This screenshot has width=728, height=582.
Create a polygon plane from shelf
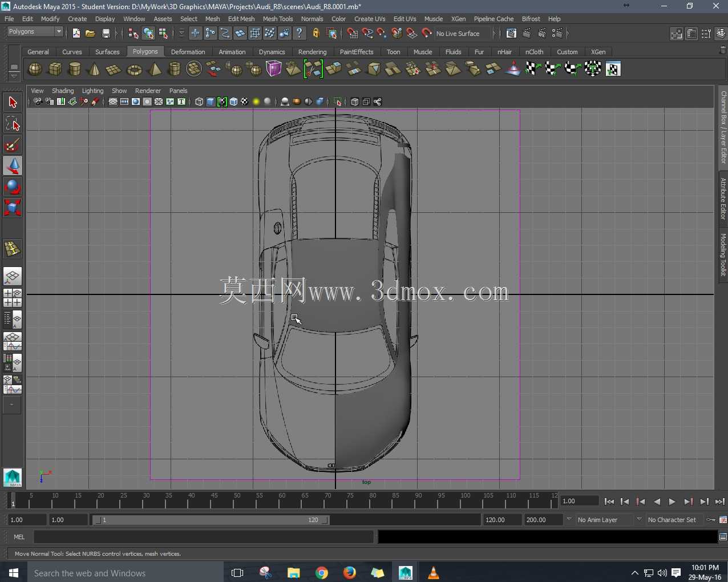pos(114,69)
